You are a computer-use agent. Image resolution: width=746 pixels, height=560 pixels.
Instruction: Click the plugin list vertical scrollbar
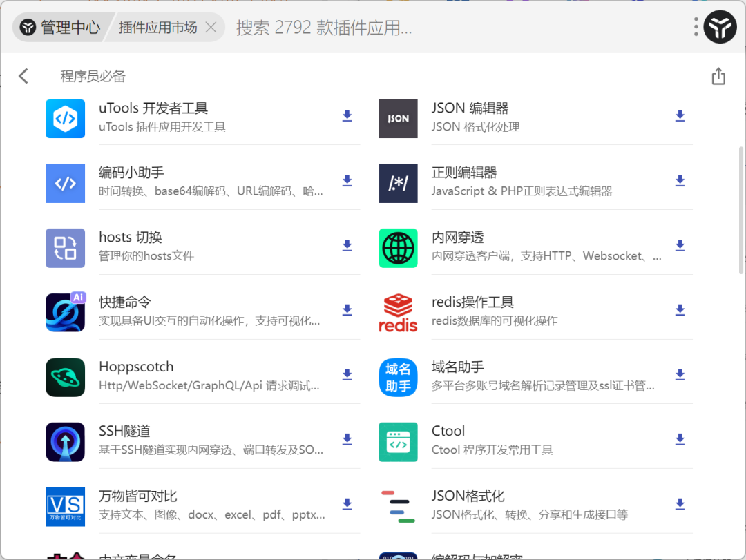pyautogui.click(x=740, y=211)
